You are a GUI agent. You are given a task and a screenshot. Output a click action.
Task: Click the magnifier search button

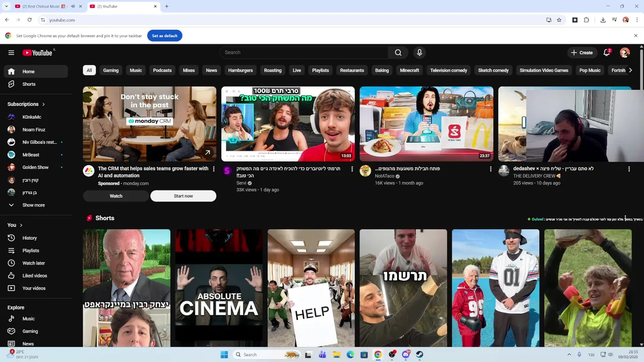(x=398, y=52)
